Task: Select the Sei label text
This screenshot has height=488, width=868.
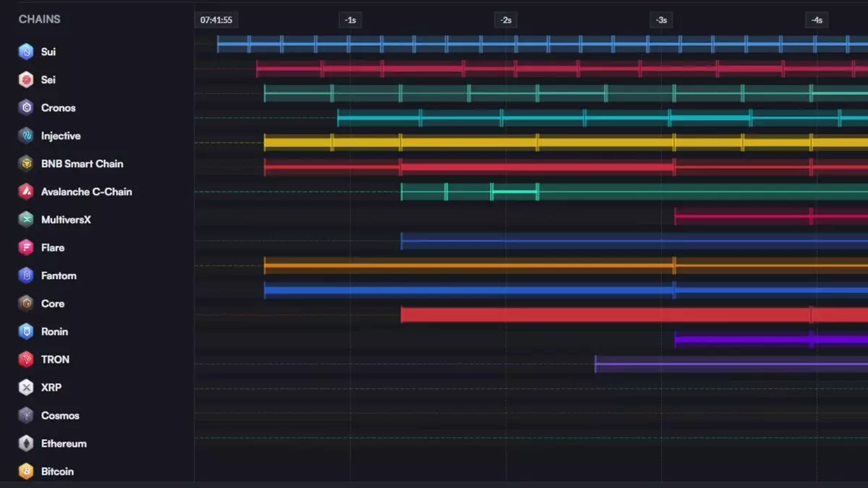Action: coord(48,80)
